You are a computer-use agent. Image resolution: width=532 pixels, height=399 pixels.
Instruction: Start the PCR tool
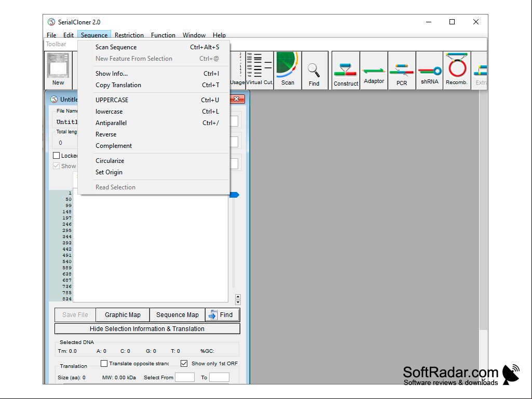[x=402, y=70]
